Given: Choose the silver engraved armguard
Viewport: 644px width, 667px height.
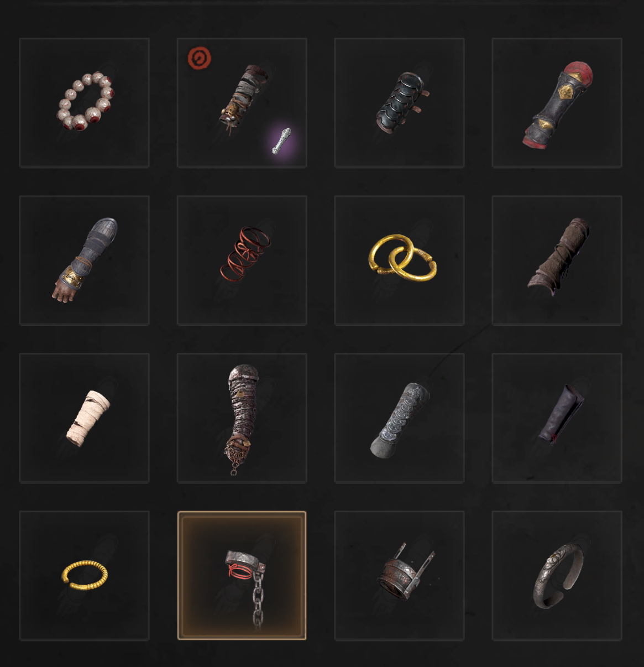Looking at the screenshot, I should pyautogui.click(x=399, y=420).
